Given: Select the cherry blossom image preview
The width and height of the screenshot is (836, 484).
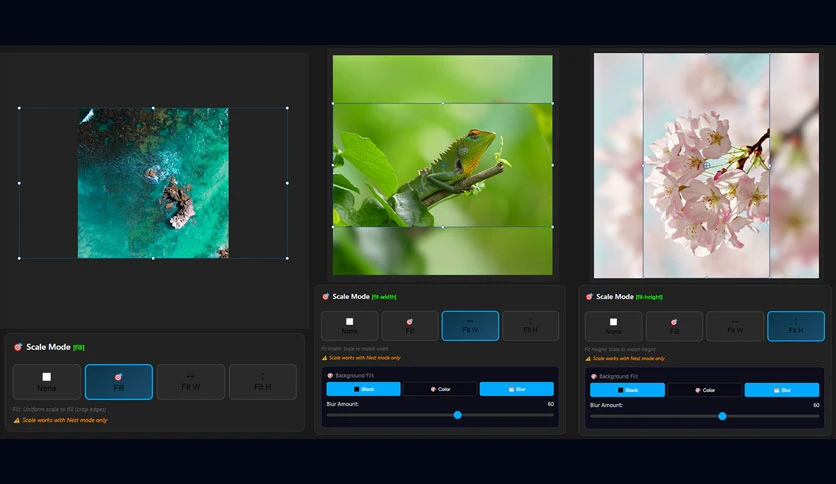Looking at the screenshot, I should click(706, 165).
